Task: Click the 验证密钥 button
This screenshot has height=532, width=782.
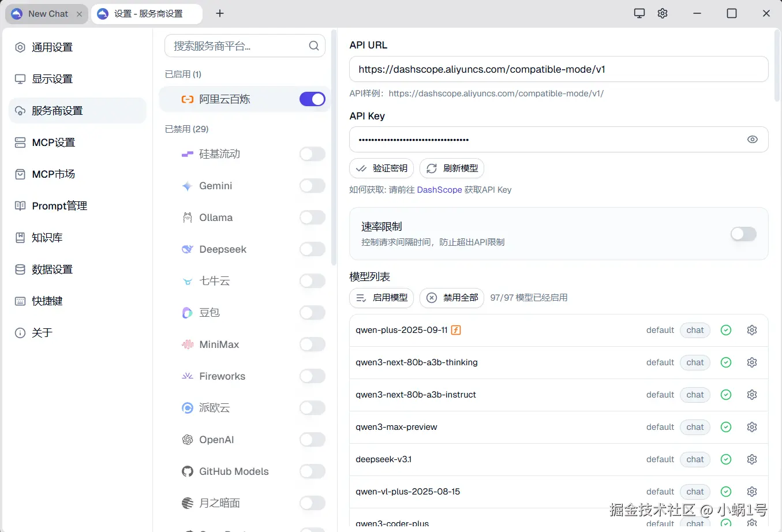Action: (381, 168)
